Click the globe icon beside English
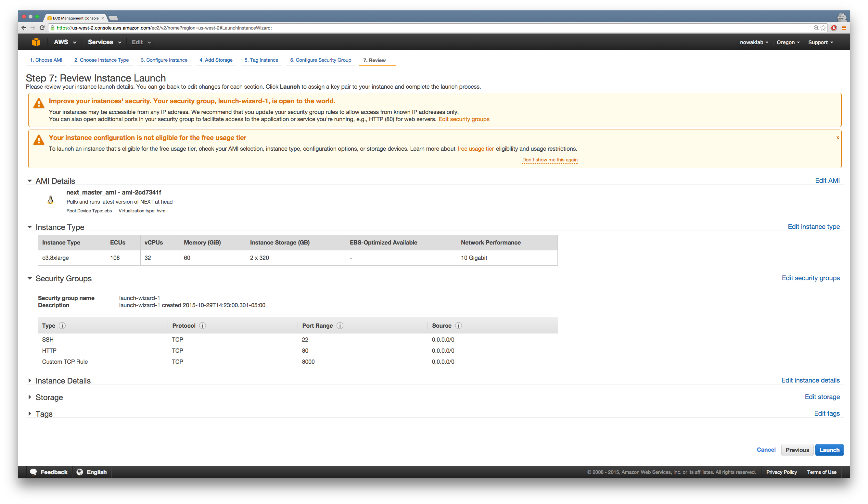This screenshot has width=868, height=504. click(x=80, y=472)
